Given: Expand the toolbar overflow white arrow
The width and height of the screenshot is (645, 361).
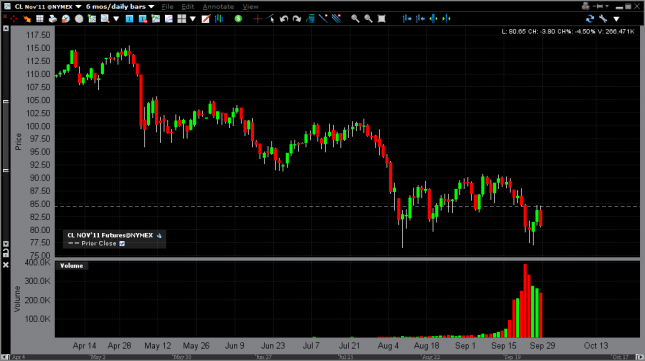Looking at the screenshot, I should [x=616, y=19].
